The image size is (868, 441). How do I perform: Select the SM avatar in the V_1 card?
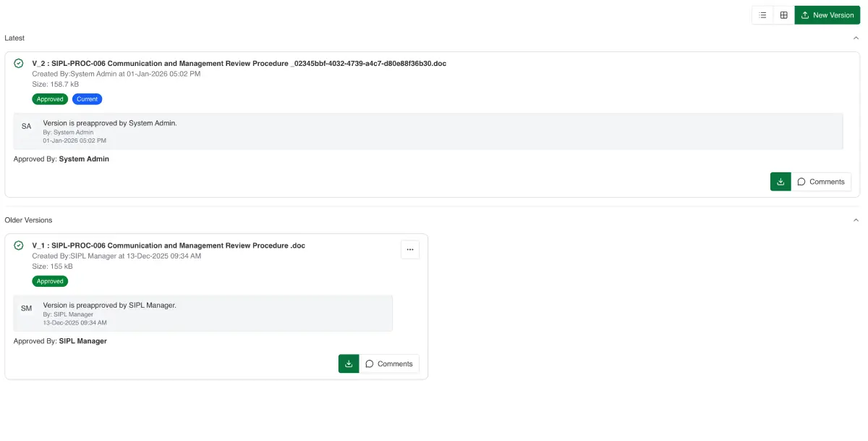(26, 308)
